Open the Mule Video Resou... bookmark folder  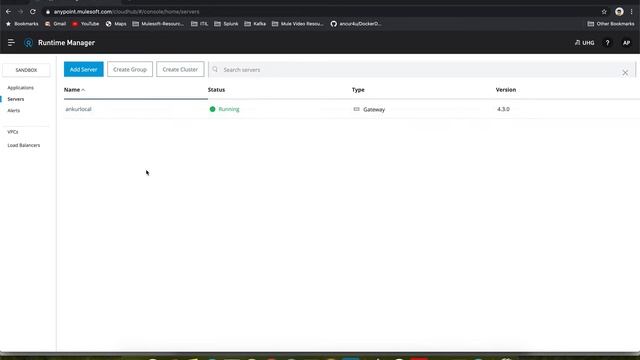(298, 24)
